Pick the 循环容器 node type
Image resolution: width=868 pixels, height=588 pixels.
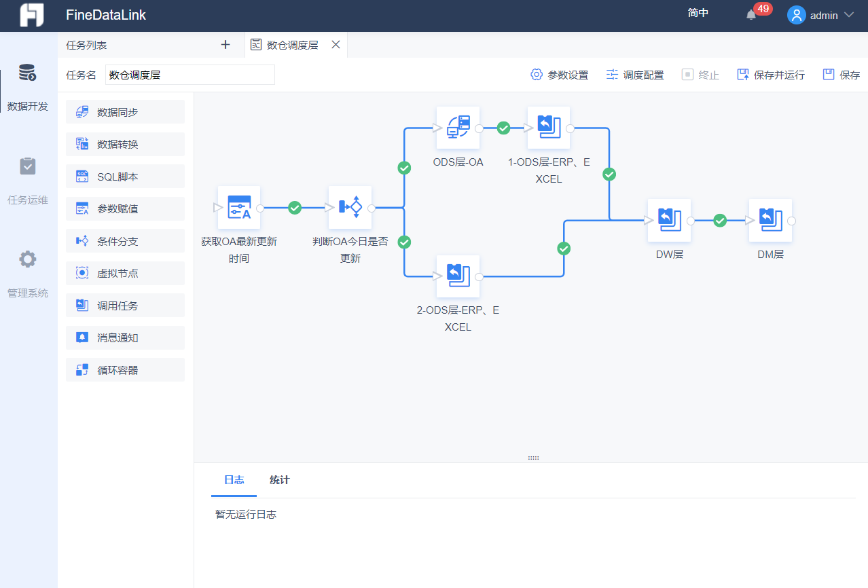[125, 370]
